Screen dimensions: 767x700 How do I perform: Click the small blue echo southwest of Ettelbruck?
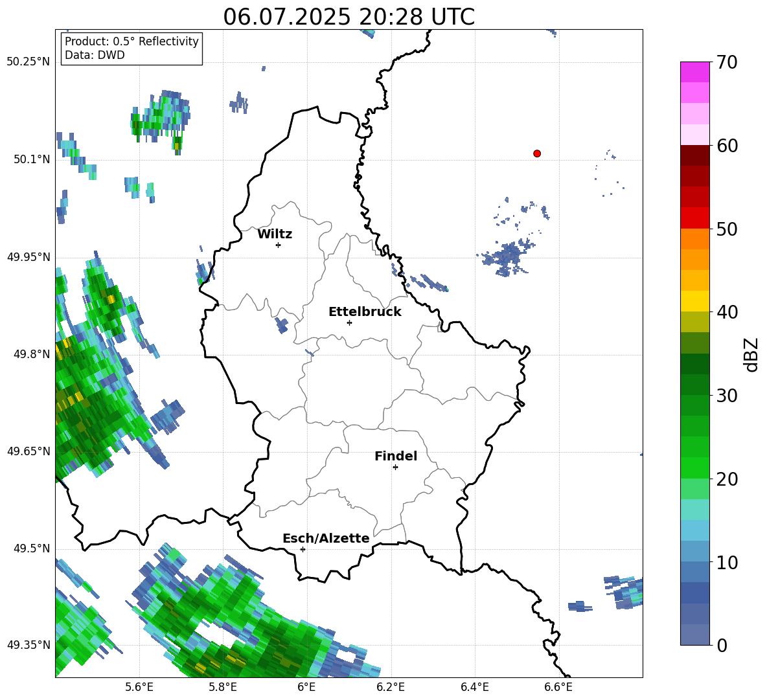(x=281, y=325)
